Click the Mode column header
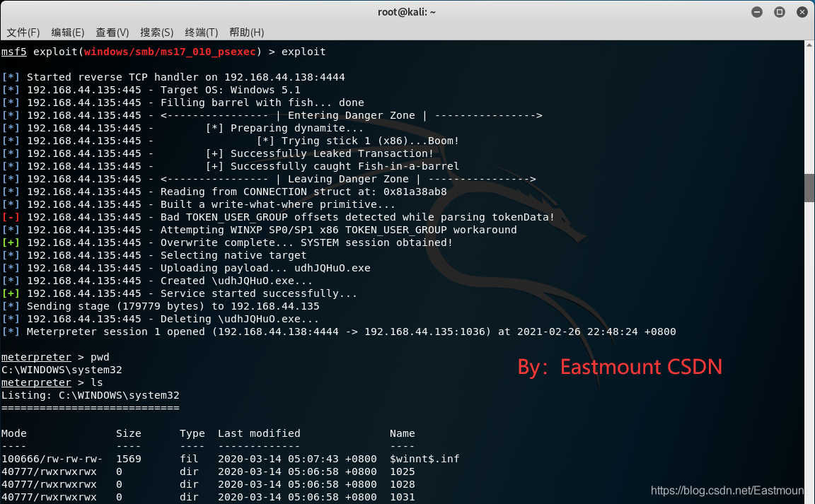This screenshot has height=504, width=815. [x=14, y=433]
